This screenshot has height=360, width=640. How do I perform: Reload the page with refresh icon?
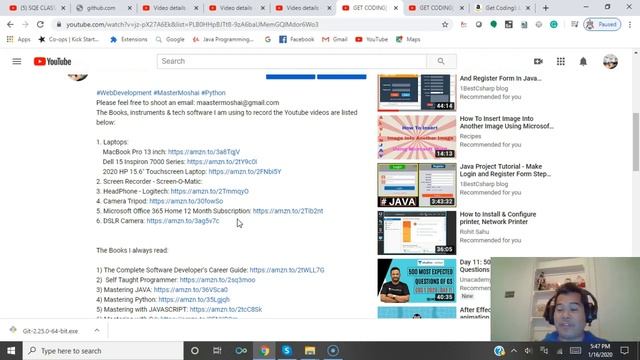tap(40, 24)
